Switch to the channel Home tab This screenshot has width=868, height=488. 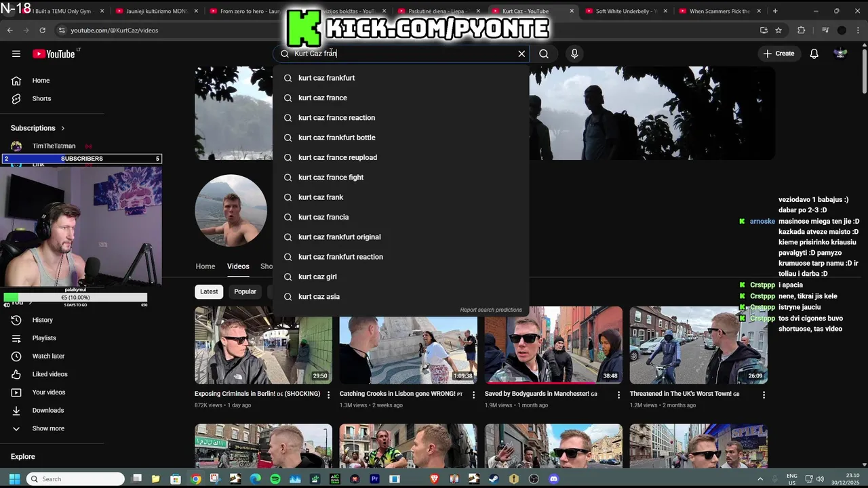pos(205,266)
